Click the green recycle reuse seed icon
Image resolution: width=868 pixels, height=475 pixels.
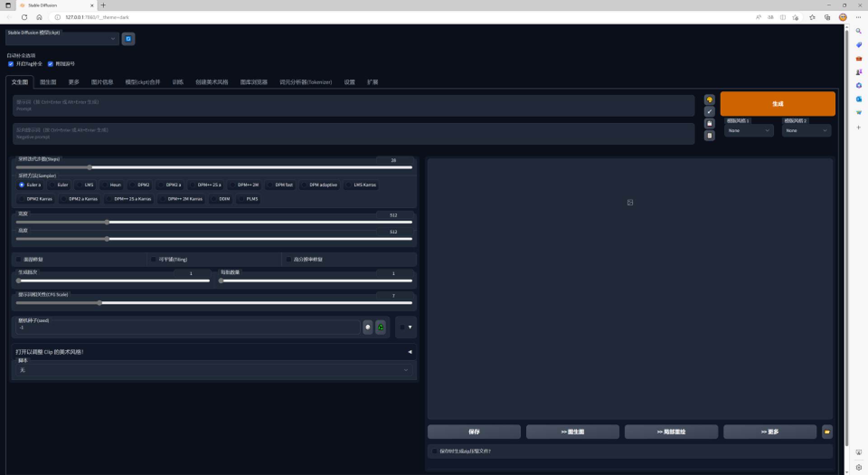tap(381, 327)
